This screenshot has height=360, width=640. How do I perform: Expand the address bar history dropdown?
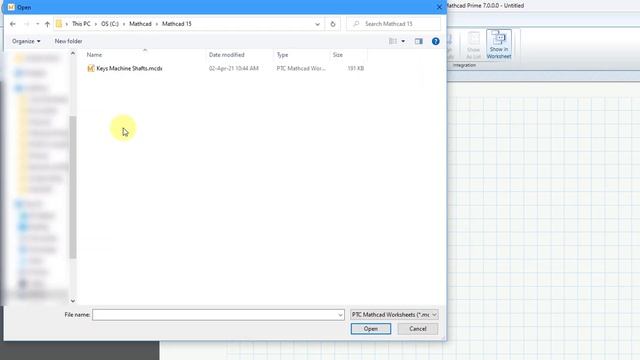click(318, 24)
